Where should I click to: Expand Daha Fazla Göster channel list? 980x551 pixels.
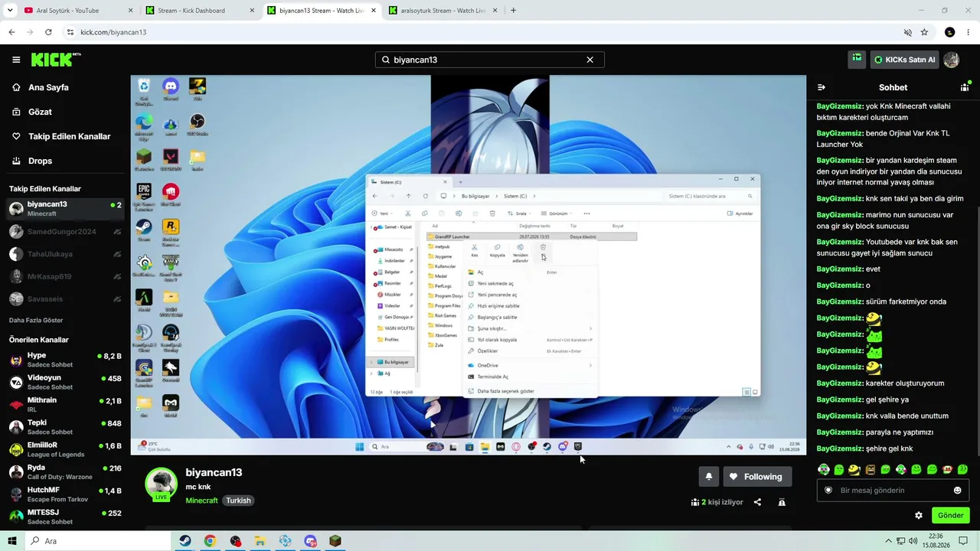click(x=36, y=320)
